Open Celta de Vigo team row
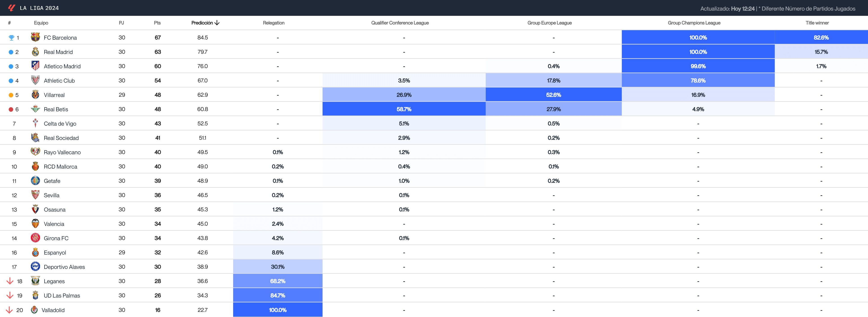 coord(60,124)
